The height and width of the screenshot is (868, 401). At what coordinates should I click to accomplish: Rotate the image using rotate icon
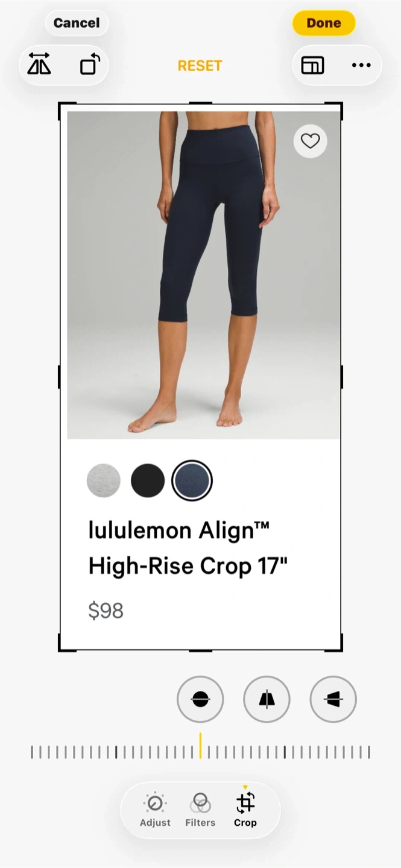pos(90,64)
